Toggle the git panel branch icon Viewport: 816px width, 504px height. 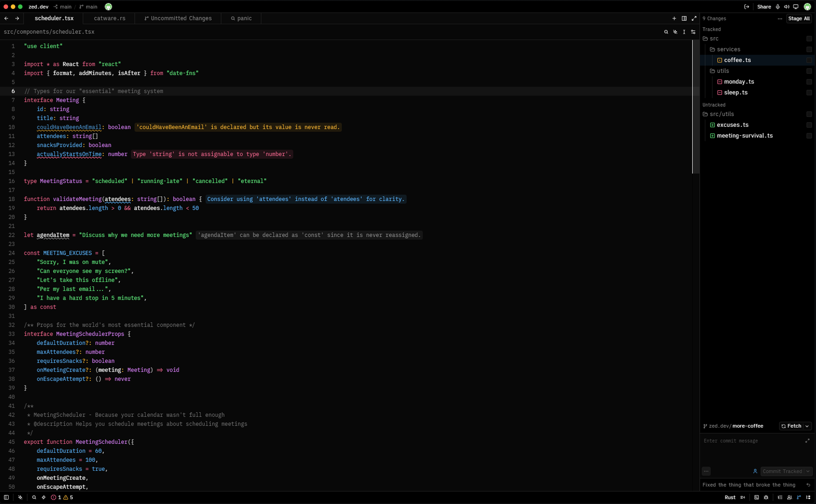point(799,497)
